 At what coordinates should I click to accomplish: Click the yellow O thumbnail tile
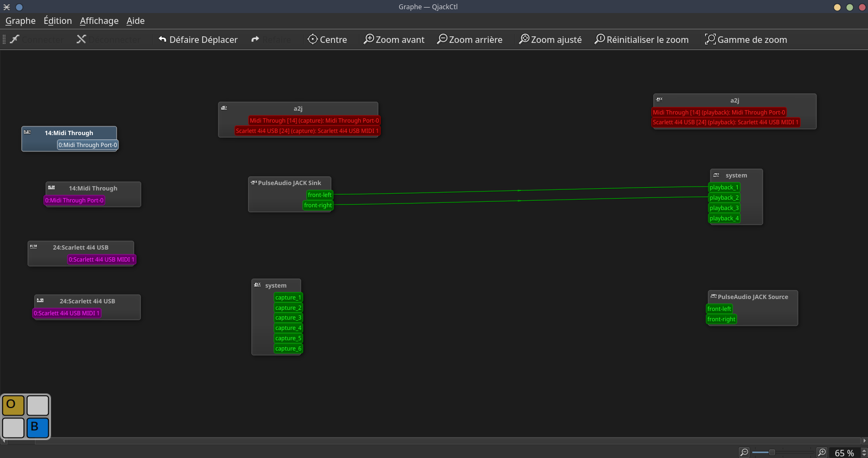13,405
